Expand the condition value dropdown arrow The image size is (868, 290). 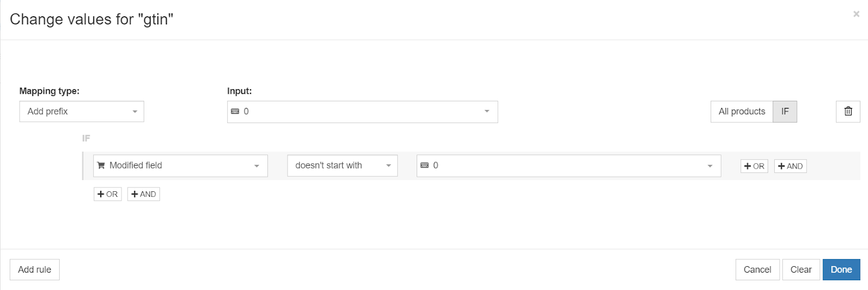[710, 166]
